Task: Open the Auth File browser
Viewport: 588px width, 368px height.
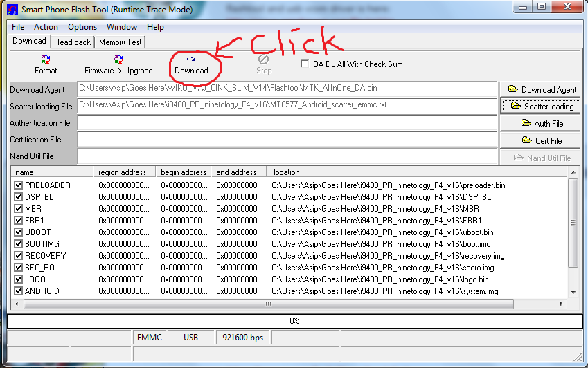Action: point(542,123)
